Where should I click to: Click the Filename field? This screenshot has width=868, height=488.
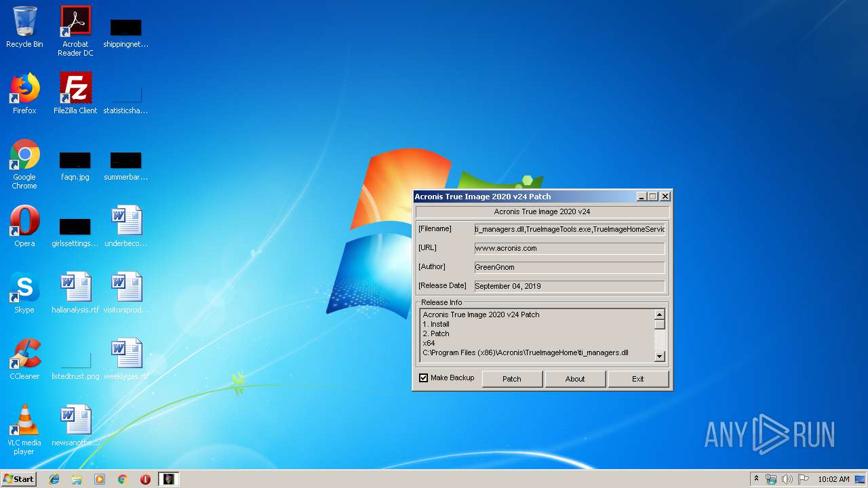coord(570,229)
